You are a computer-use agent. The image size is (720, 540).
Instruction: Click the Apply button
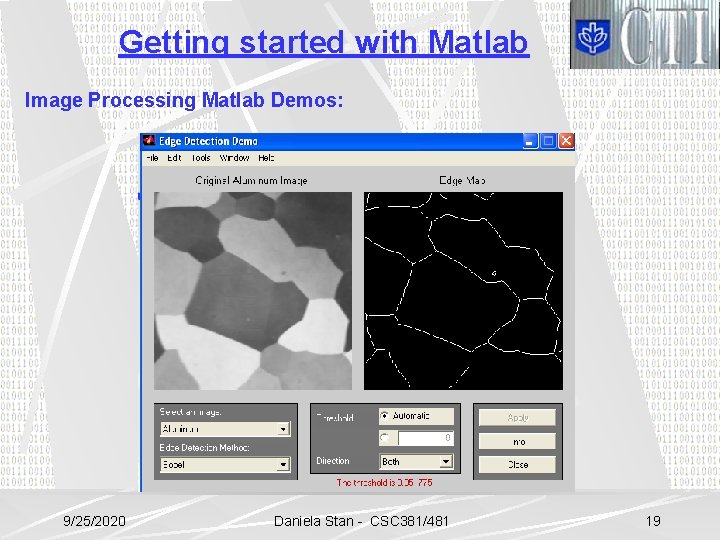518,418
